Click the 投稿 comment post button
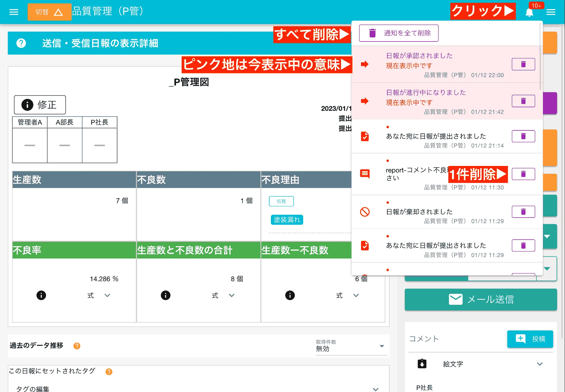Screen dimensions: 565x392 point(530,339)
